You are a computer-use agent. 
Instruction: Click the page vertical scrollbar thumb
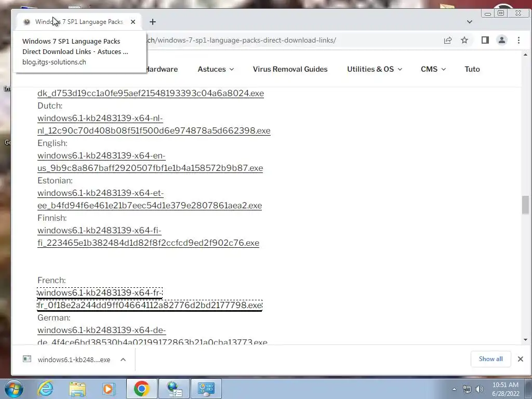tap(525, 205)
